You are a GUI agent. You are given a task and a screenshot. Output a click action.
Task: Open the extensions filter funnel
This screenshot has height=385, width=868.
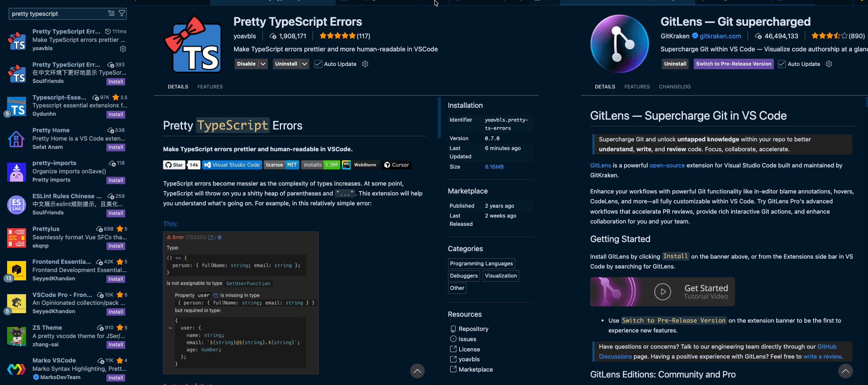tap(122, 13)
